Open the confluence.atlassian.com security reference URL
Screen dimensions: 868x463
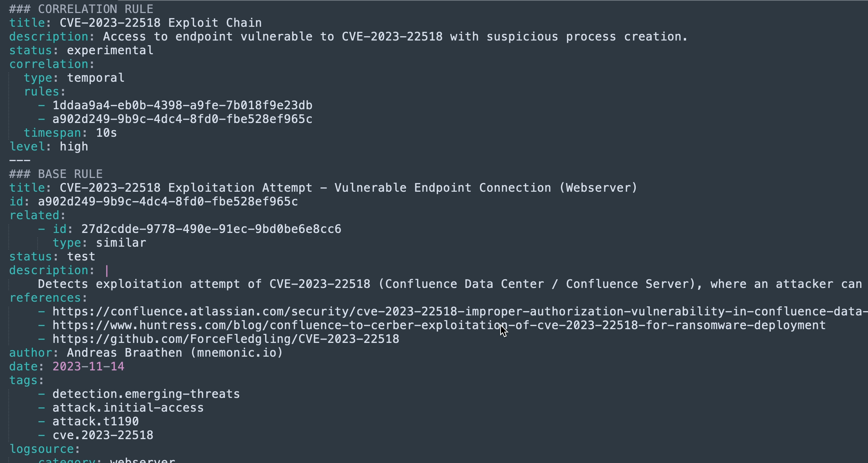[459, 311]
